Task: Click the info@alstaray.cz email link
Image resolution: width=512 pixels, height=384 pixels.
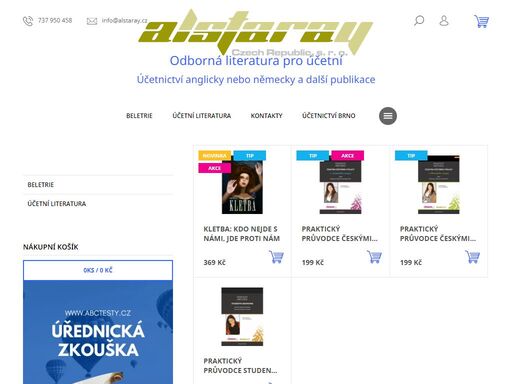Action: point(124,20)
